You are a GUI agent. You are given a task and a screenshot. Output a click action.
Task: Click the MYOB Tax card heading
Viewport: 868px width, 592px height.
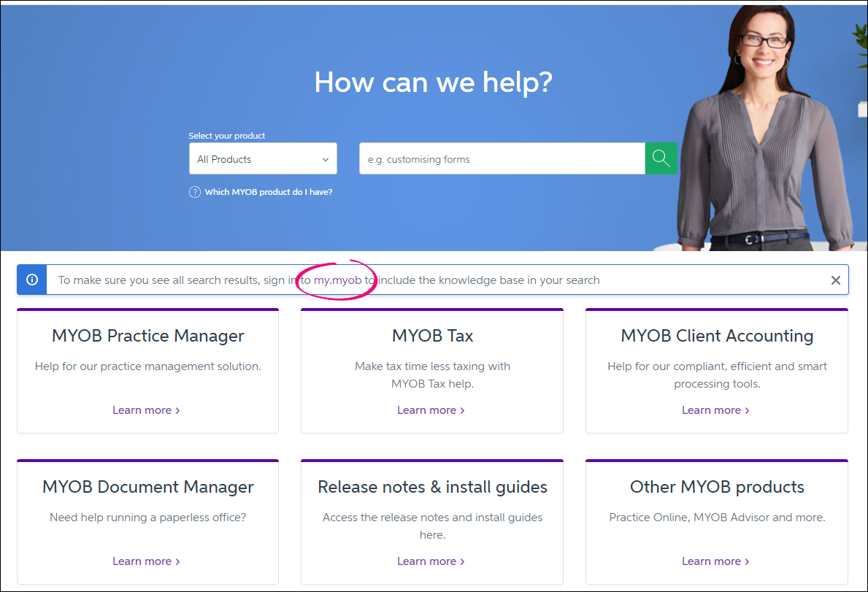click(432, 336)
